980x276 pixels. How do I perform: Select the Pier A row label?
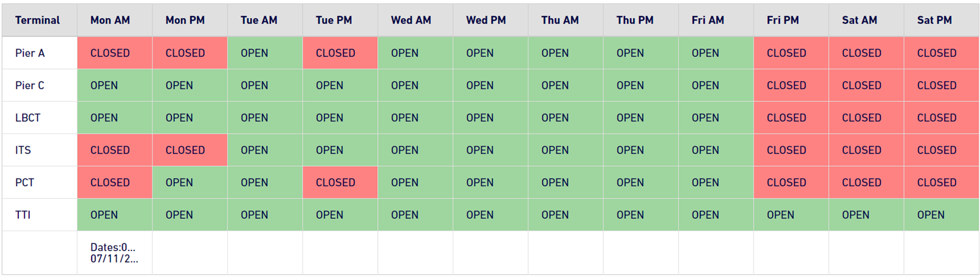[x=39, y=53]
